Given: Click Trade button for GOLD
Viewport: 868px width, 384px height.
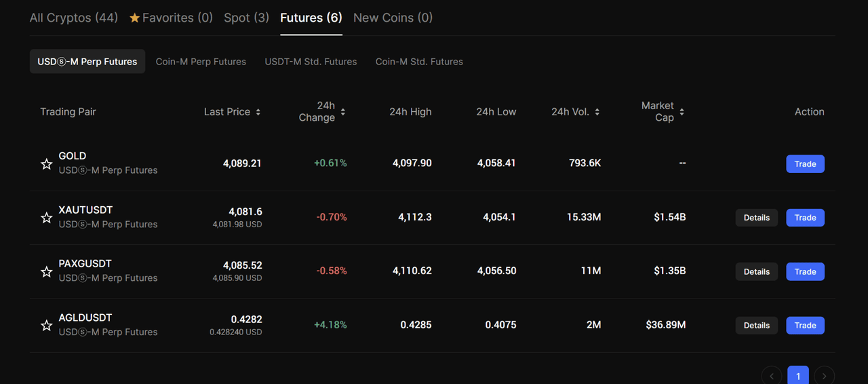Looking at the screenshot, I should 805,164.
